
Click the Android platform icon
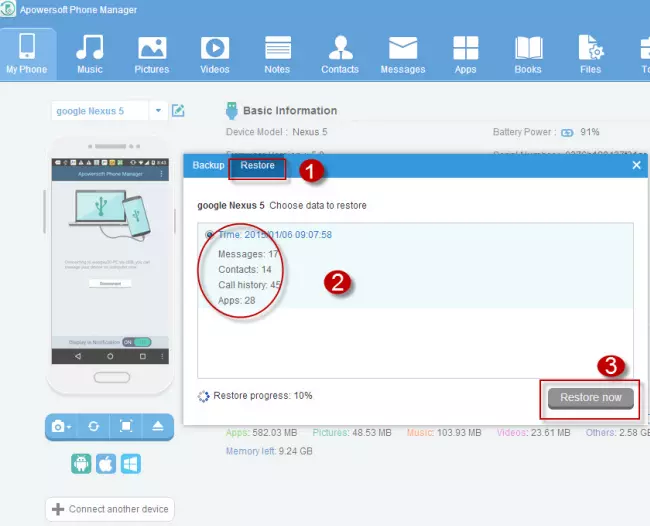(x=81, y=463)
